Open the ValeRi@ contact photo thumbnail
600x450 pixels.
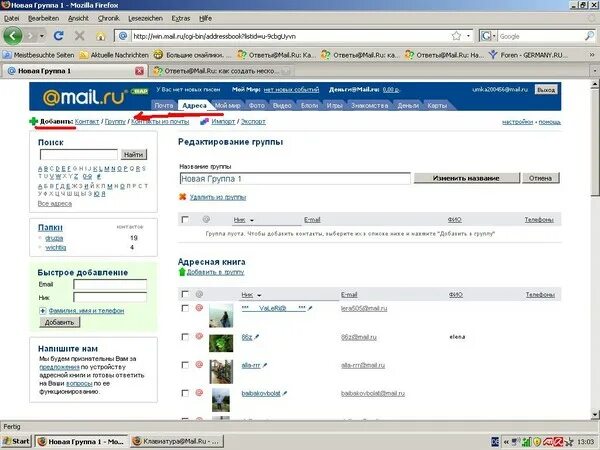point(221,315)
